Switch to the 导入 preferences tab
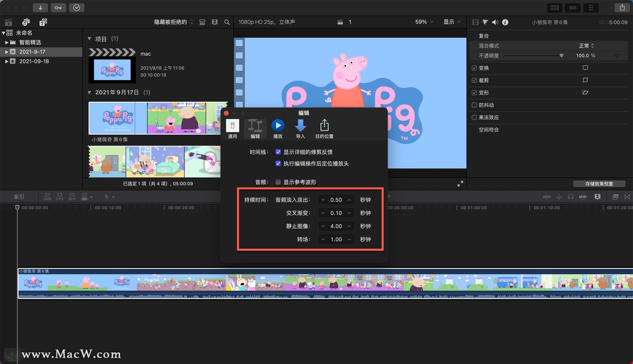 pyautogui.click(x=300, y=129)
